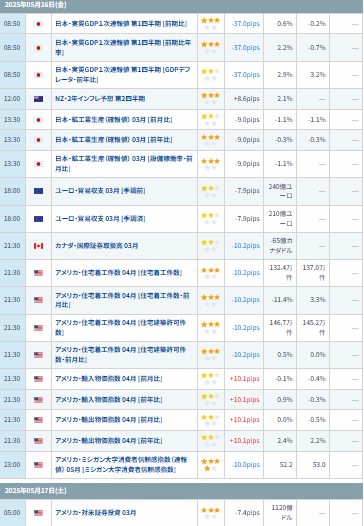The width and height of the screenshot is (364, 526).
Task: Click -10.0pips in ミシガン大学 row
Action: pos(246,465)
